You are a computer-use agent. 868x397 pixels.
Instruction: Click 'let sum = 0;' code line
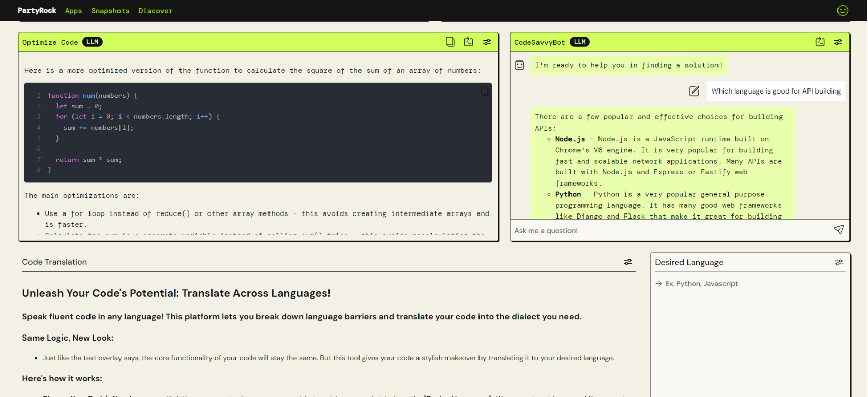pyautogui.click(x=79, y=106)
